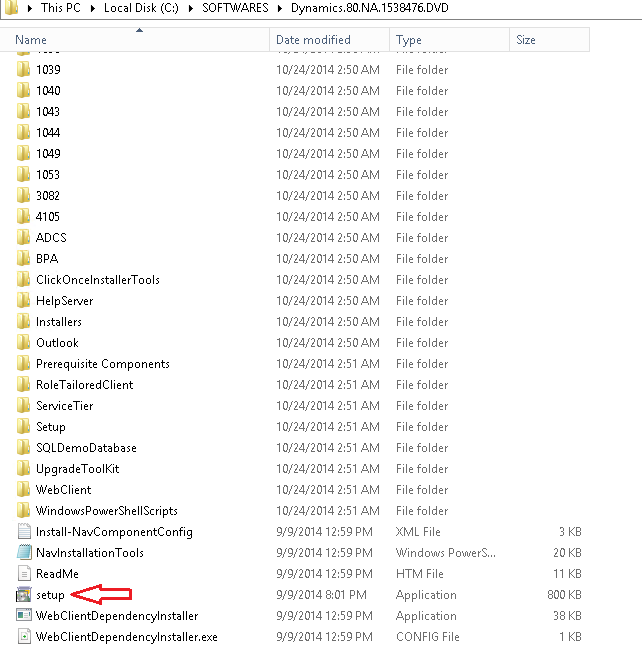Click the Size column header
The width and height of the screenshot is (642, 654).
coord(525,40)
